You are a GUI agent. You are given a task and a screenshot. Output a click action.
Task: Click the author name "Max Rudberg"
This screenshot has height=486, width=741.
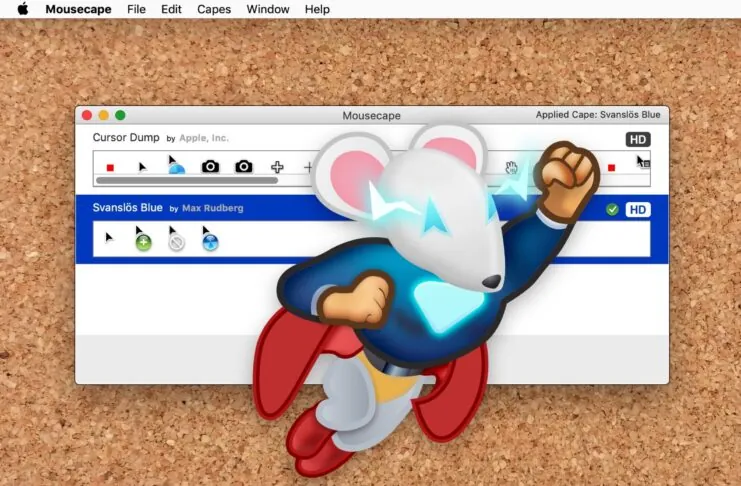click(213, 208)
